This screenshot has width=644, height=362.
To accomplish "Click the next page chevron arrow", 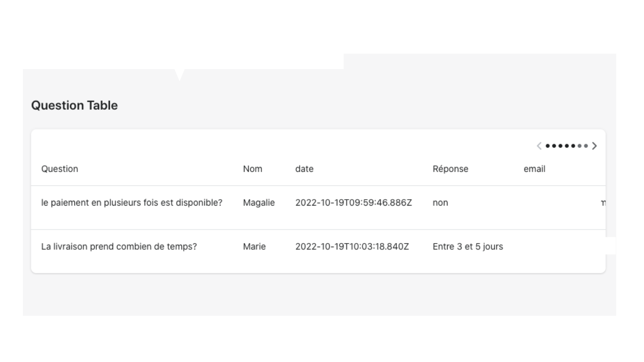I will click(x=594, y=146).
